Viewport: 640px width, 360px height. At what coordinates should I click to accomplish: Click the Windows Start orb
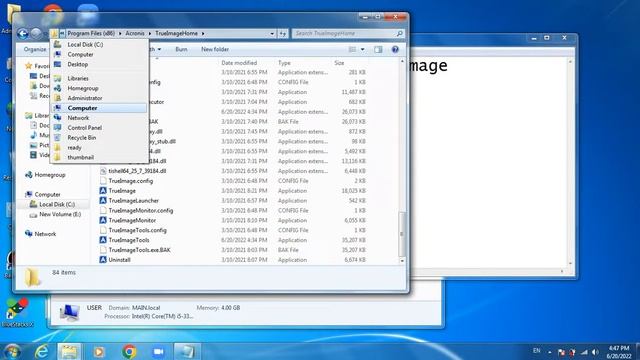pyautogui.click(x=12, y=351)
